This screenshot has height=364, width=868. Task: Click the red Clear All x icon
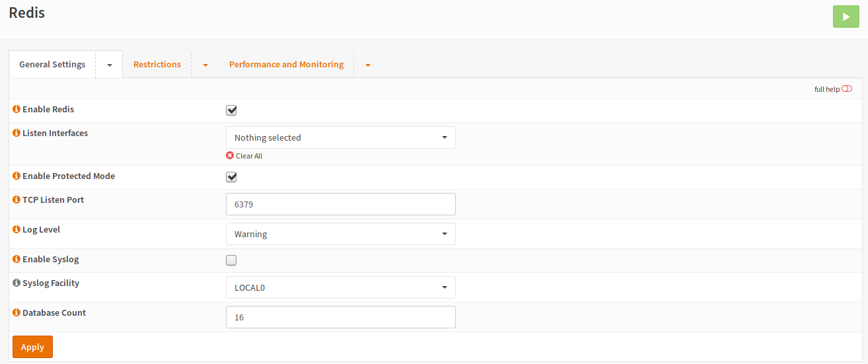230,156
